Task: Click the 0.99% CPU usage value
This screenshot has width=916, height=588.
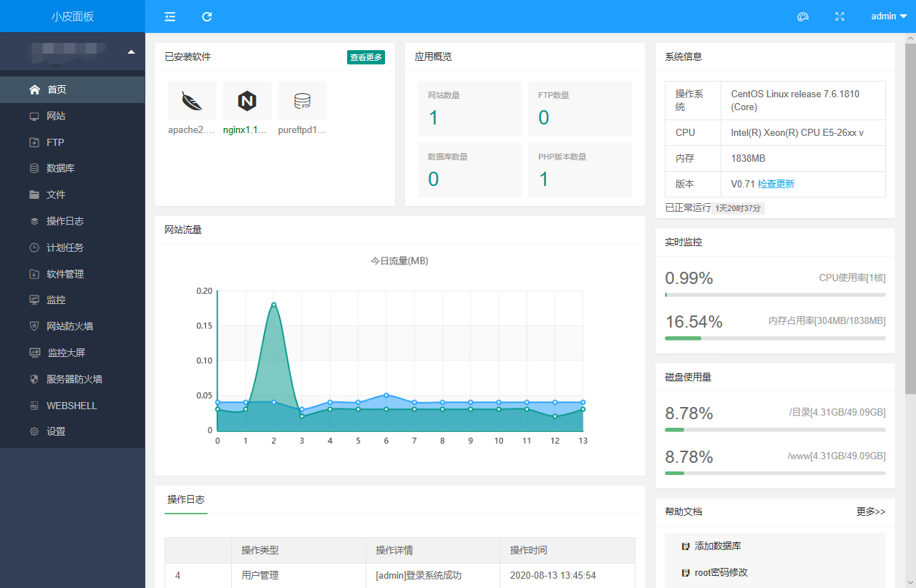Action: pyautogui.click(x=689, y=278)
